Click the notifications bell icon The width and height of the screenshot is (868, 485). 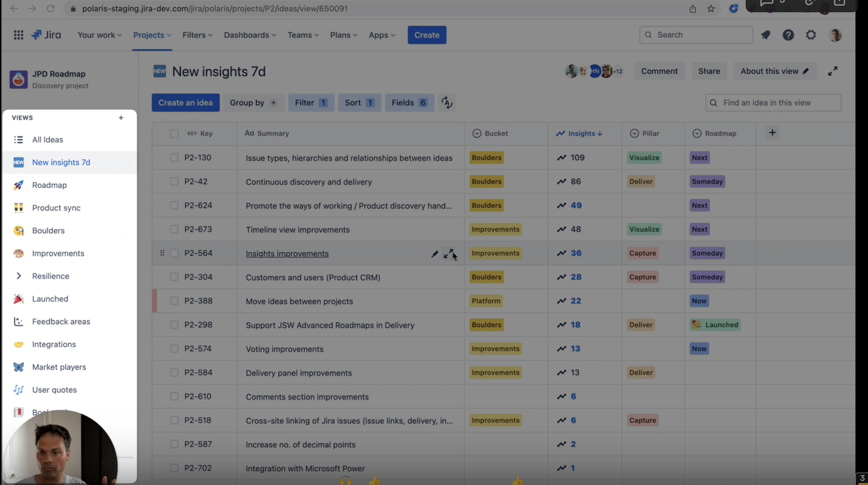[x=766, y=35]
